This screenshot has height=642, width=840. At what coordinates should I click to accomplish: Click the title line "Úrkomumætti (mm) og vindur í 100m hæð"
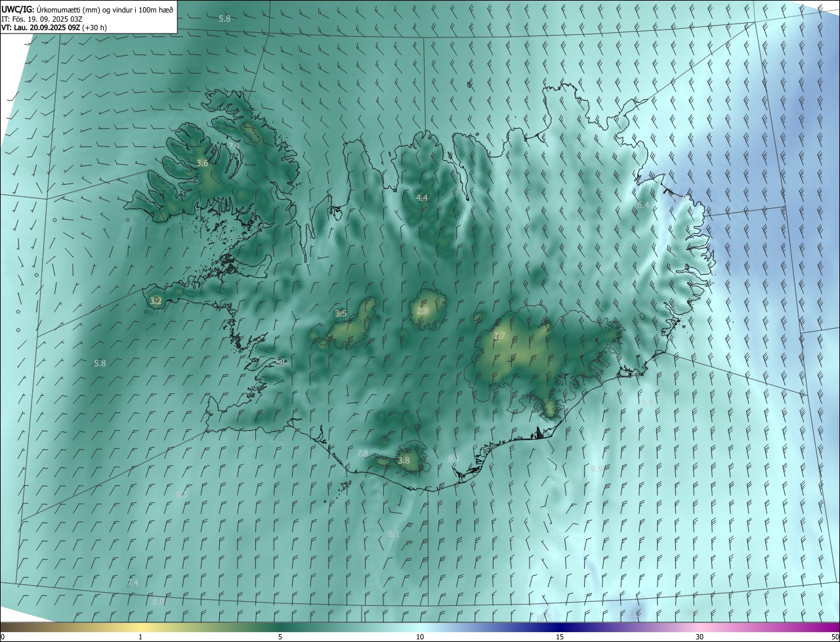click(105, 9)
